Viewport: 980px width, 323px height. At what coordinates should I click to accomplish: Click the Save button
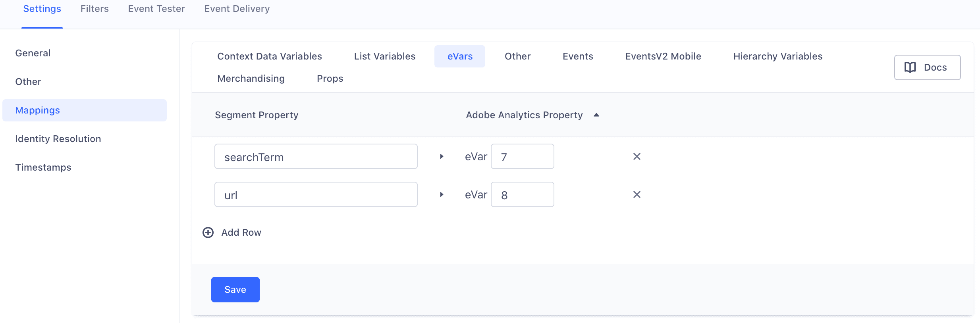[x=235, y=289]
